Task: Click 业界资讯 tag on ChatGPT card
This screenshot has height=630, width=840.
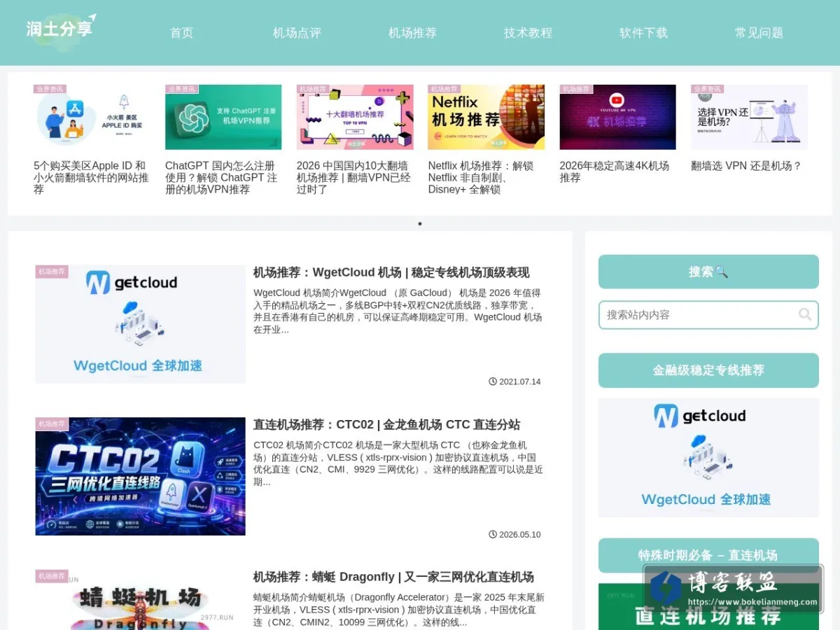Action: (x=181, y=89)
